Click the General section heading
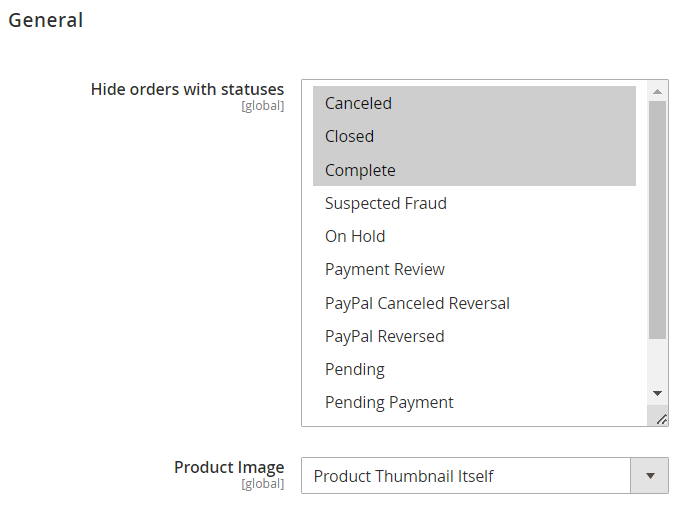Image resolution: width=685 pixels, height=512 pixels. coord(46,20)
